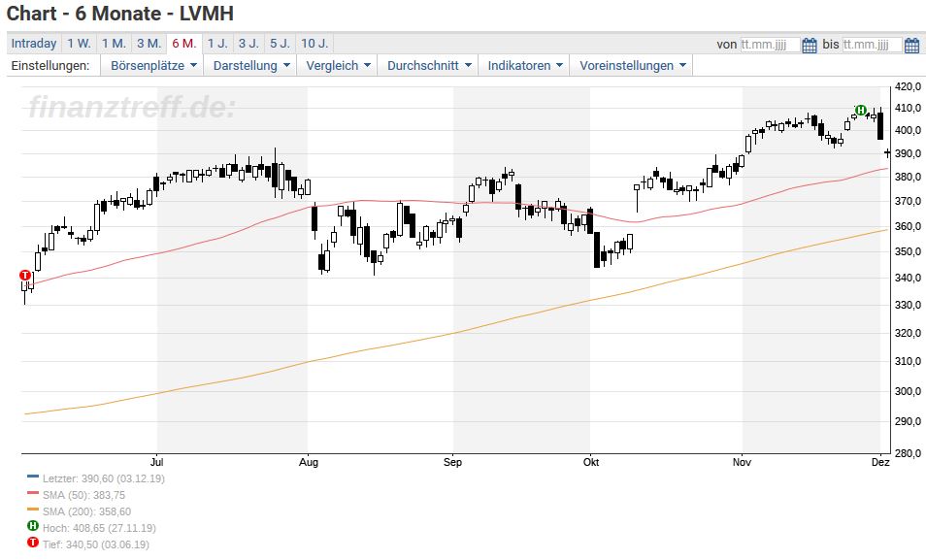Click the 'Hoch: 408,65 (27.11.19)' legend text
926x560 pixels.
click(99, 528)
